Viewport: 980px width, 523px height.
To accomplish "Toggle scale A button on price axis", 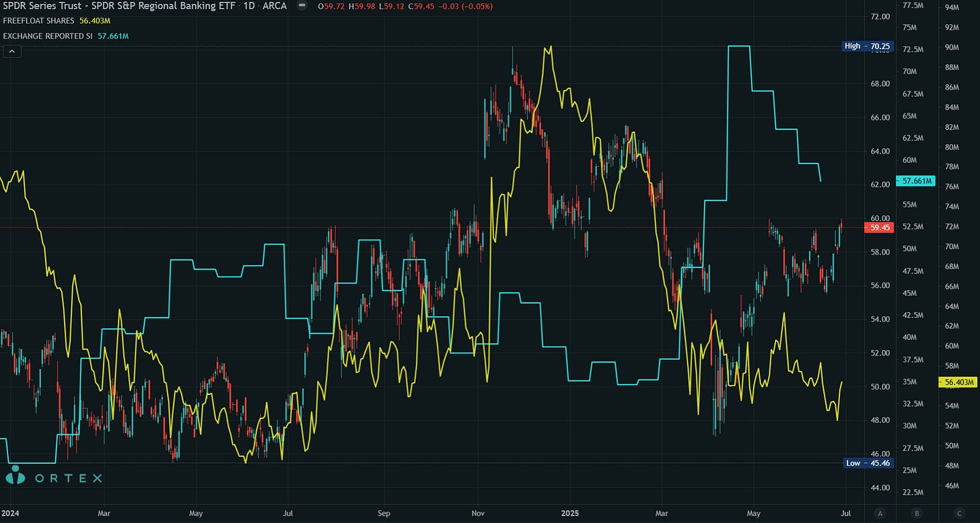I will coord(881,513).
